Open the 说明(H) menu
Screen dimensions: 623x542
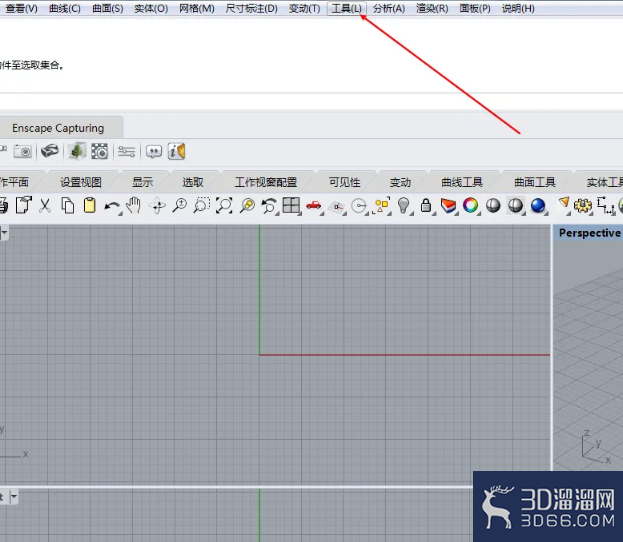coord(518,8)
